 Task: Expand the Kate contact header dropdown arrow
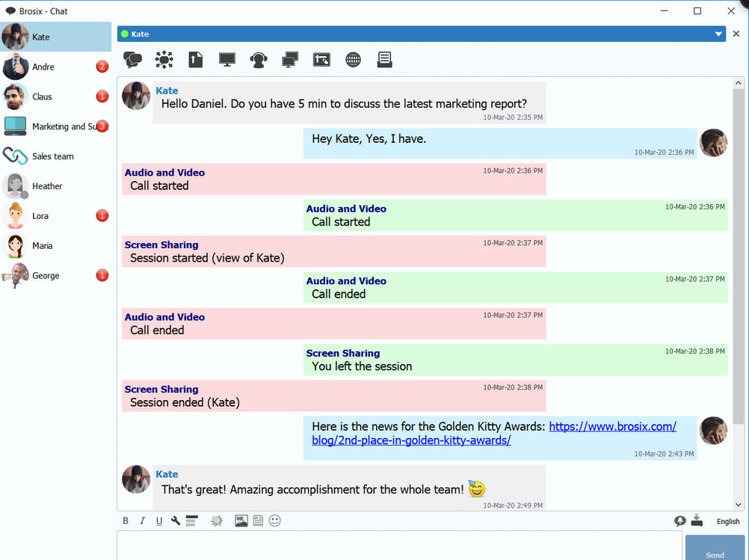point(718,34)
